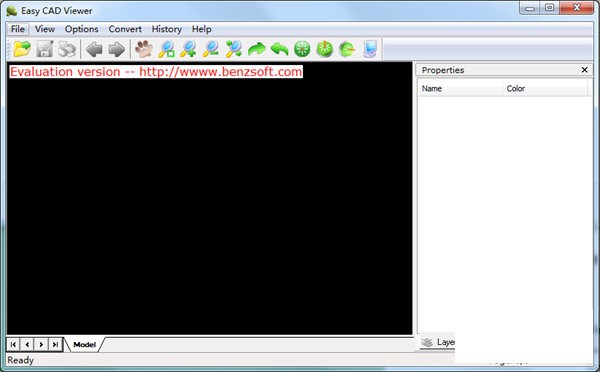Click the Color column header

[545, 88]
